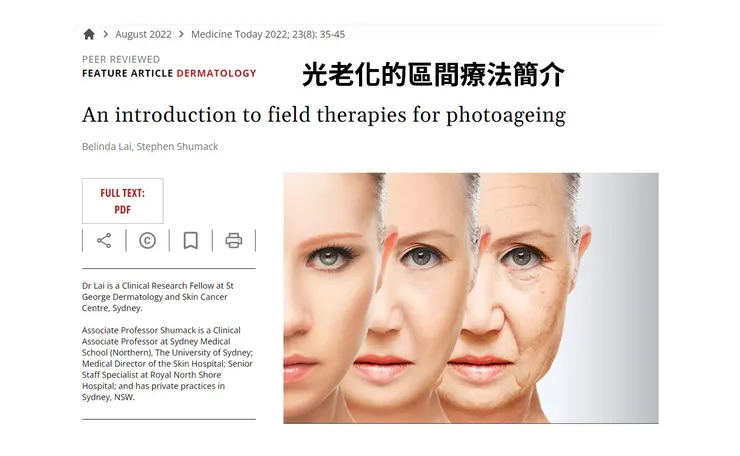The height and width of the screenshot is (456, 740).
Task: Open the FULL TEXT: PDF button
Action: (x=123, y=201)
